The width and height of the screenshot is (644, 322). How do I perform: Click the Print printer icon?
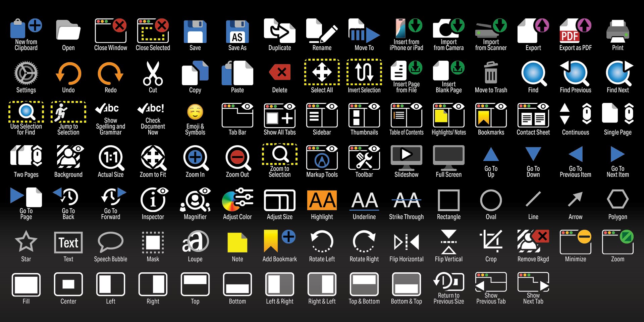click(618, 31)
